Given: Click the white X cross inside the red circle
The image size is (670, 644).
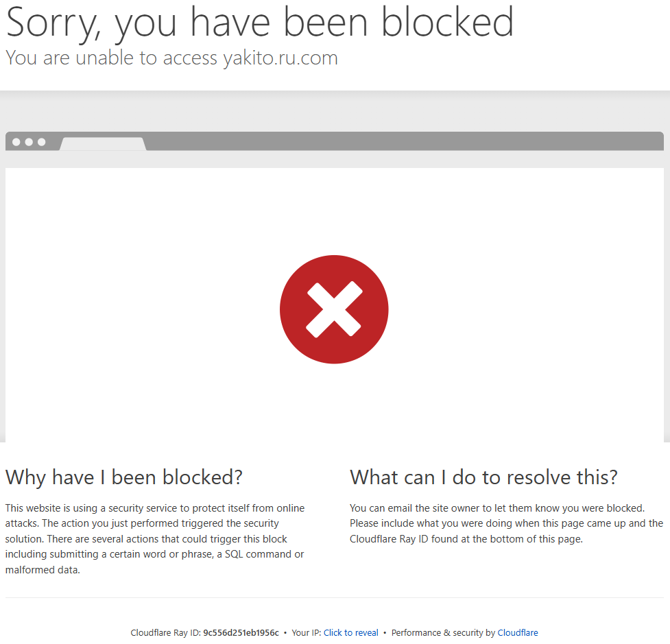Looking at the screenshot, I should tap(334, 309).
